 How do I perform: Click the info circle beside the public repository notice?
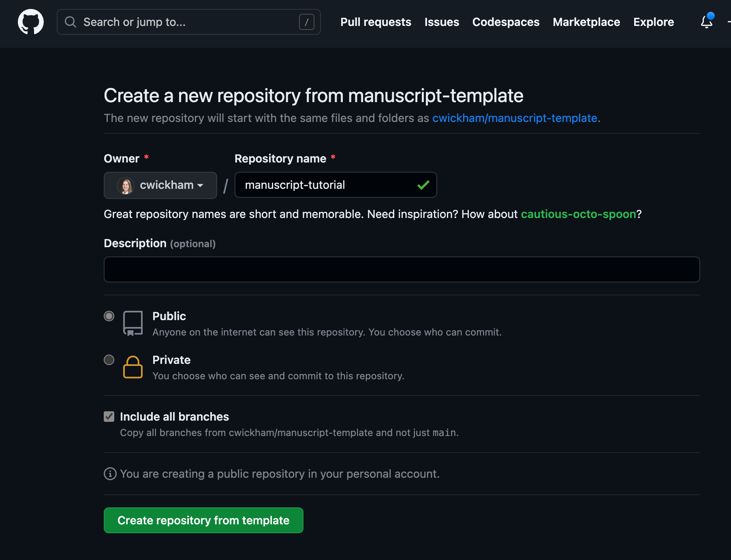(x=109, y=474)
